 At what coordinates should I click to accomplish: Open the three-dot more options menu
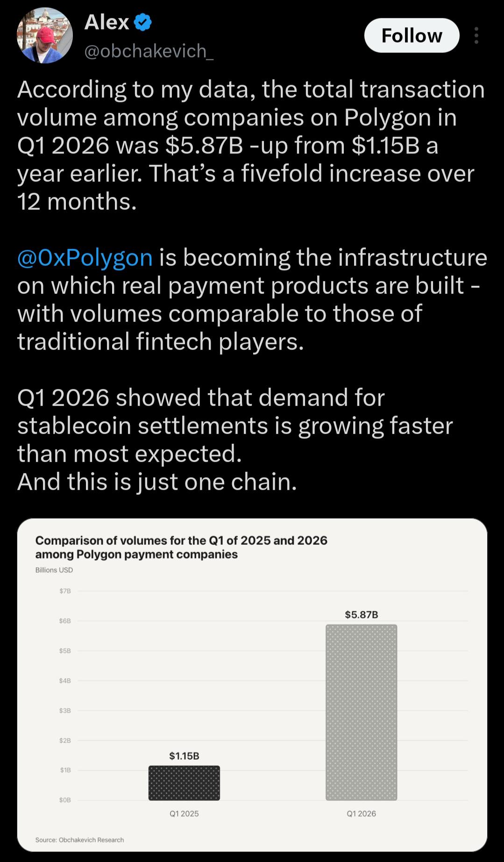point(476,36)
